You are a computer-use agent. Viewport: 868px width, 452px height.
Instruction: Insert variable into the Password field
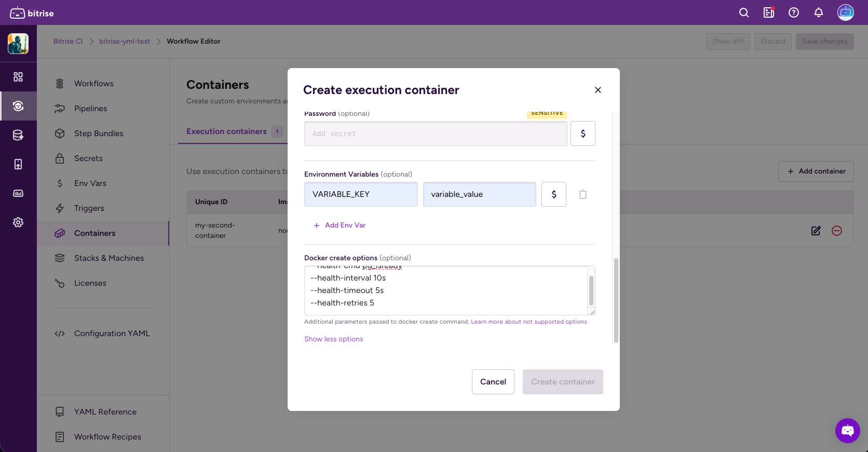(x=583, y=134)
